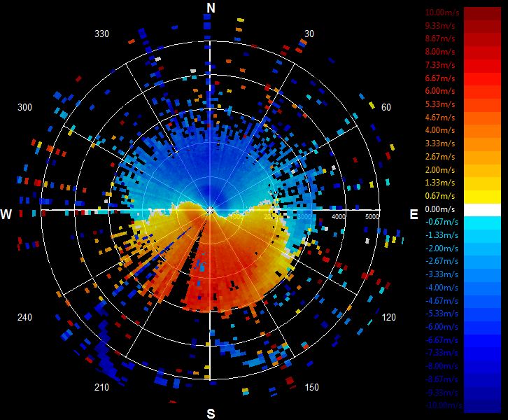The image size is (508, 420).
Task: Click the -2.00m/s legend value
Action: (x=442, y=248)
